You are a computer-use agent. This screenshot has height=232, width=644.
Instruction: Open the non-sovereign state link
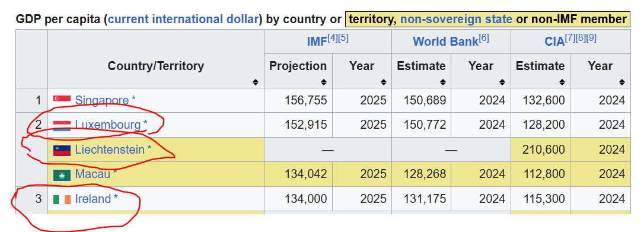[x=456, y=20]
